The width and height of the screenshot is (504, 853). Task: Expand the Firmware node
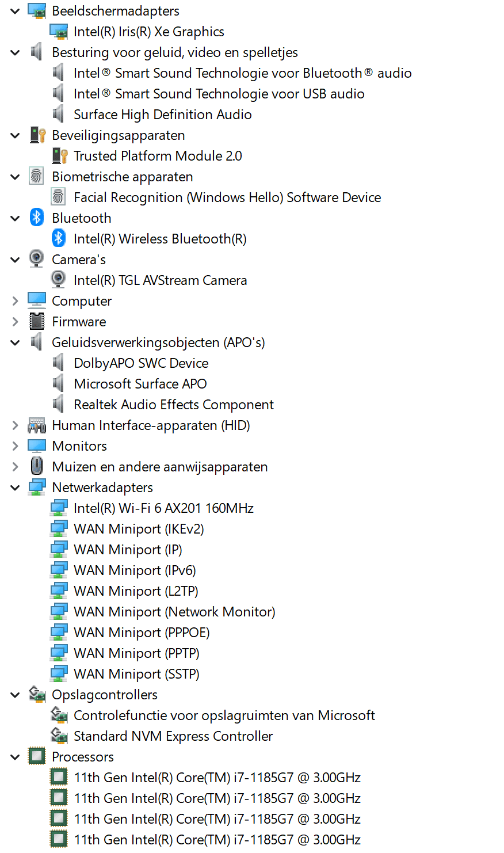click(16, 322)
